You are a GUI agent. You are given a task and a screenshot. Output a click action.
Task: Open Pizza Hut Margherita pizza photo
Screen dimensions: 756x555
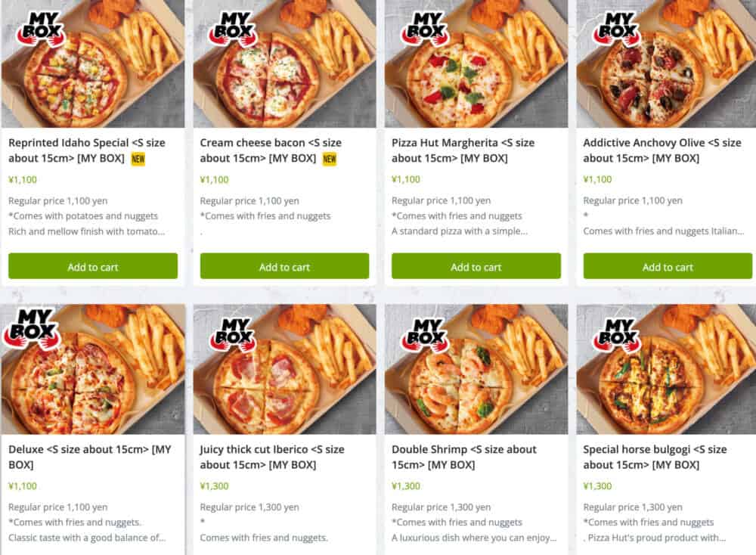pos(476,64)
